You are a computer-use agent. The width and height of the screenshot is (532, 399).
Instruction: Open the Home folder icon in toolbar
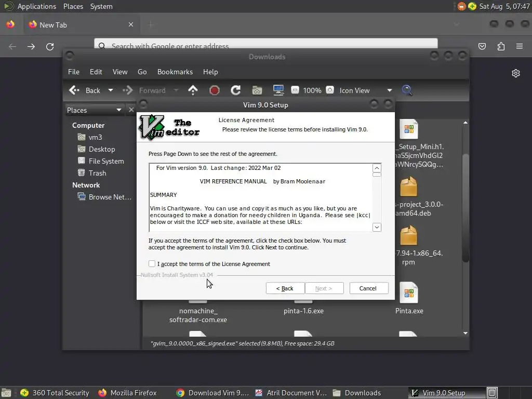(257, 90)
